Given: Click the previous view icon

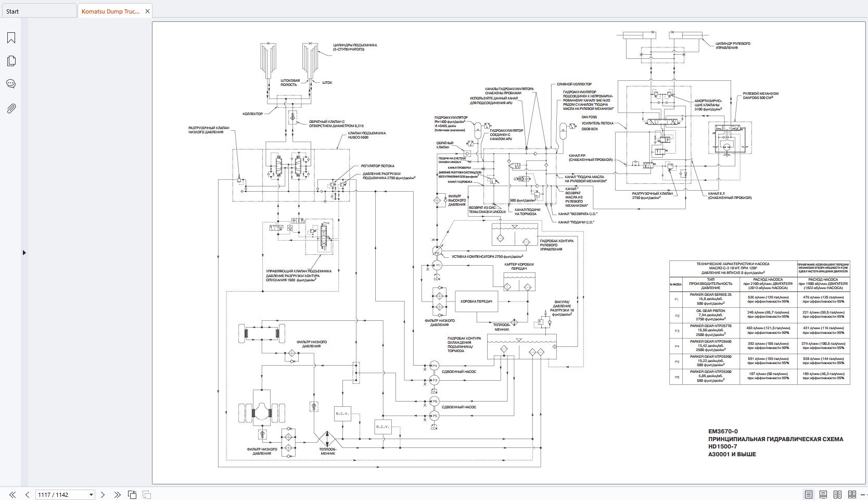Looking at the screenshot, I should click(132, 494).
